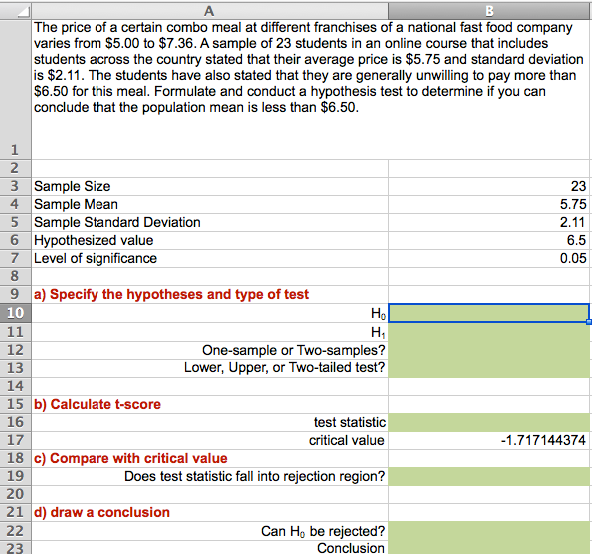Click the 'Can H0 be rejected?' label
This screenshot has width=592, height=554.
[323, 531]
